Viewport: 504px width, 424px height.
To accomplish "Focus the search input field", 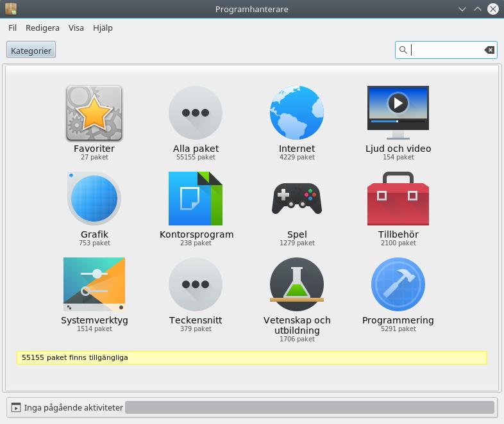I will click(x=446, y=50).
